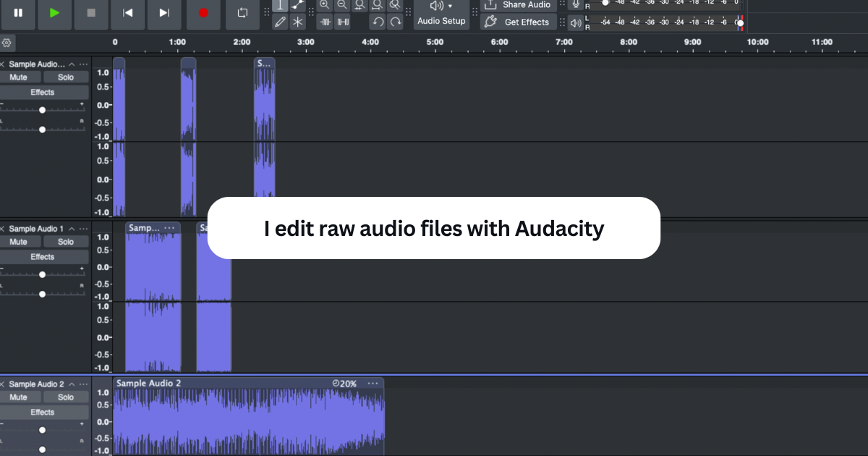Viewport: 868px width, 456px height.
Task: Close the Sample Audio 1 track
Action: click(x=3, y=229)
